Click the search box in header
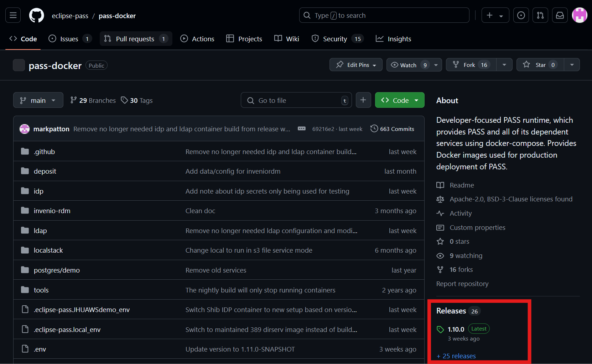 384,15
